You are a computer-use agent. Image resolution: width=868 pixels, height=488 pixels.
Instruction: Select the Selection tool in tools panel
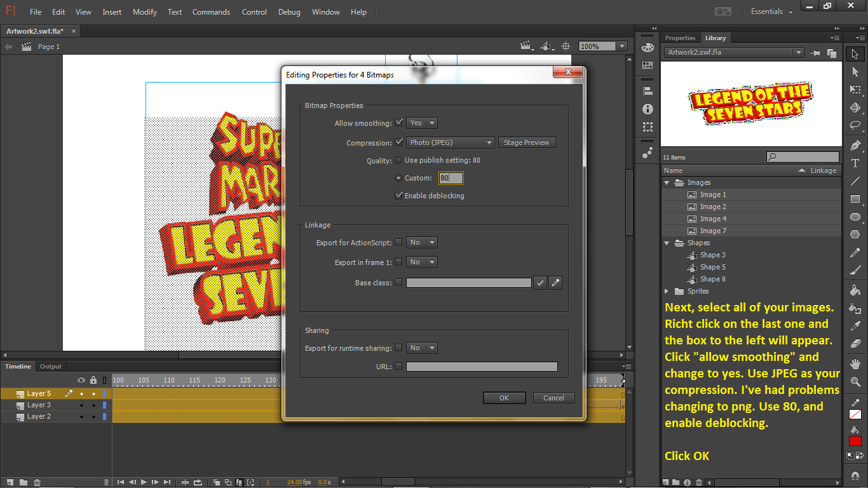855,55
